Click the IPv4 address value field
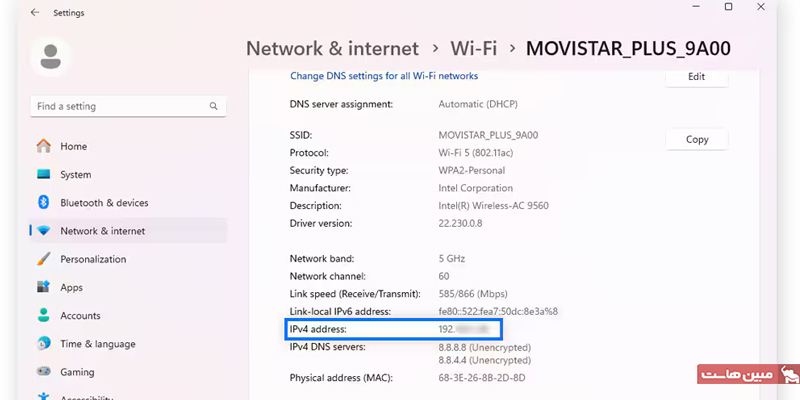The image size is (800, 400). [468, 328]
